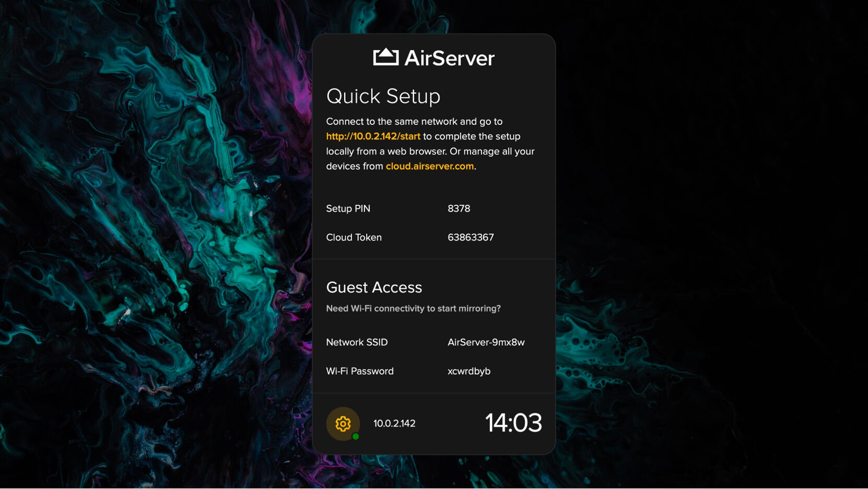
Task: Click the AirServer logo icon
Action: 386,57
